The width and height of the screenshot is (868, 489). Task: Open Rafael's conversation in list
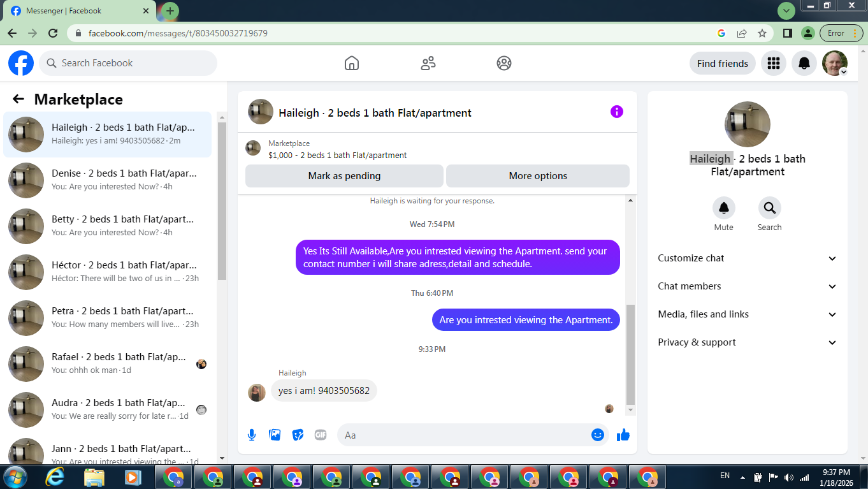coord(107,364)
